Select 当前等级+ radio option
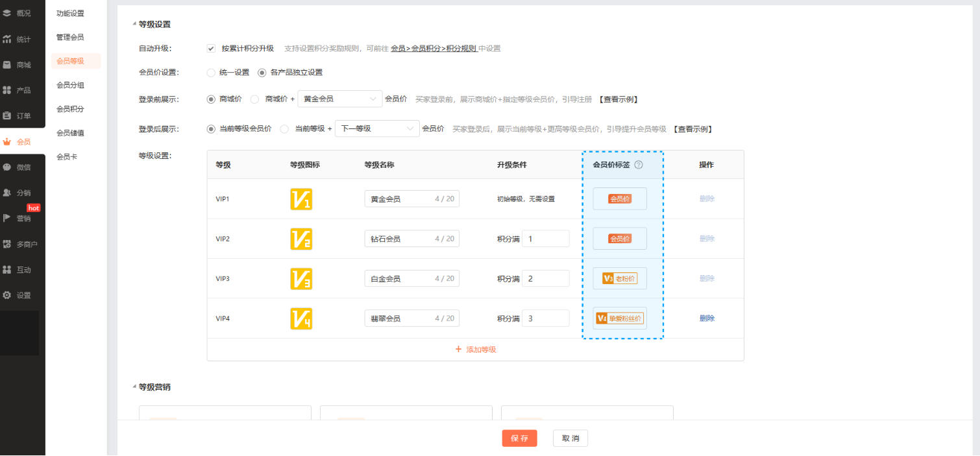The height and width of the screenshot is (456, 980). 284,129
